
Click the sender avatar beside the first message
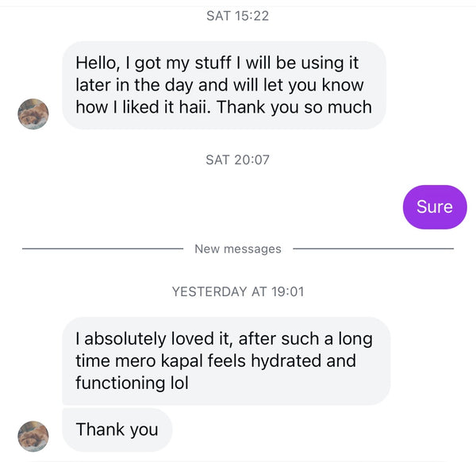click(33, 114)
